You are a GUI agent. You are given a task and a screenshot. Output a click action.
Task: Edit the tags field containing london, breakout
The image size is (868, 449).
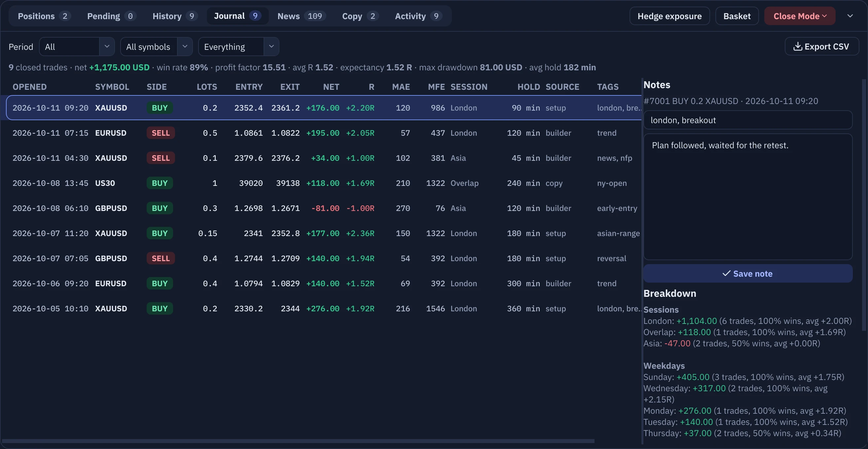click(748, 120)
